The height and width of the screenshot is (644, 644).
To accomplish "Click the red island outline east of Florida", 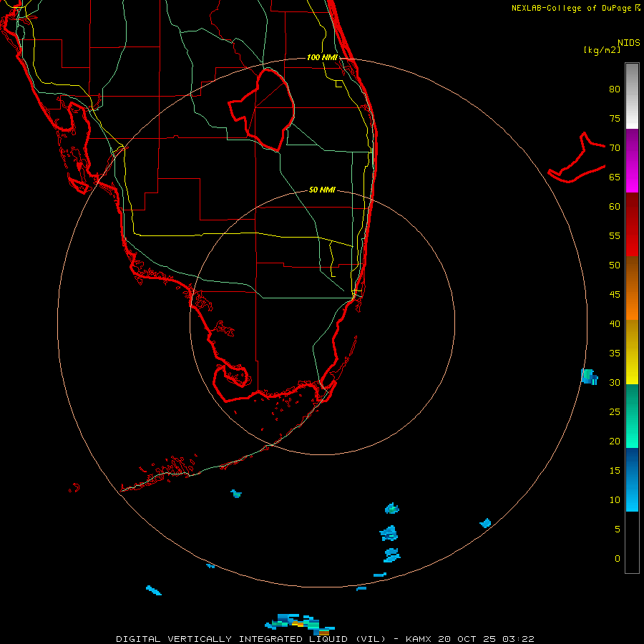I will tap(577, 158).
